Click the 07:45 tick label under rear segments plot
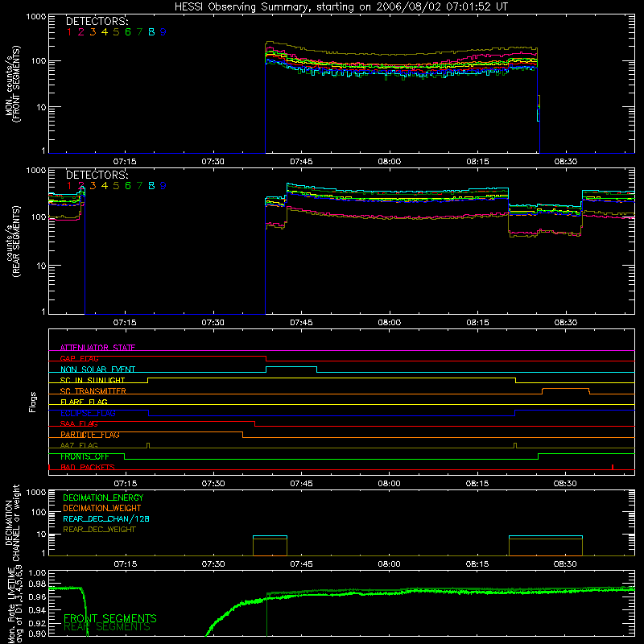 301,323
